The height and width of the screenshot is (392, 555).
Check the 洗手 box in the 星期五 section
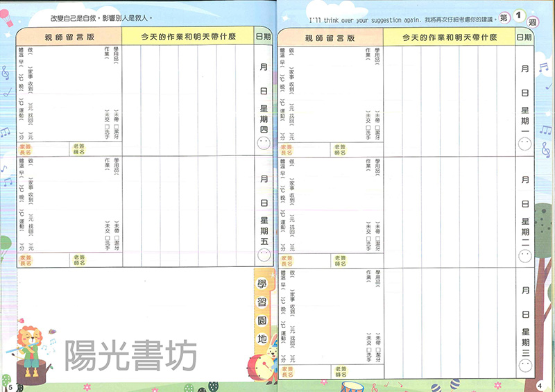108,238
